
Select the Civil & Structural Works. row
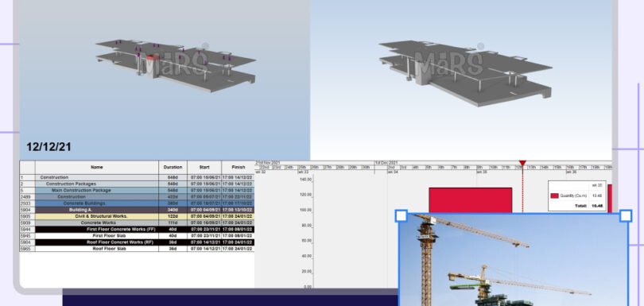pos(138,216)
